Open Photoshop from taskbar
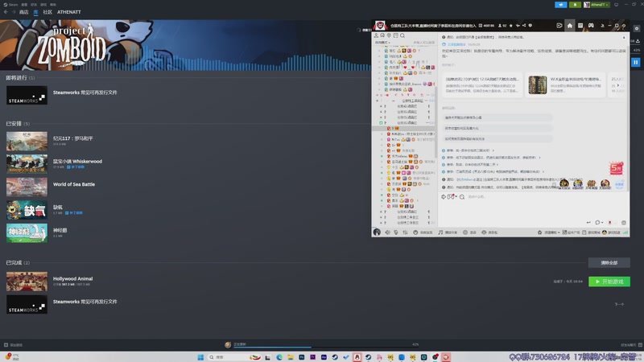The height and width of the screenshot is (362, 644). pos(301,357)
